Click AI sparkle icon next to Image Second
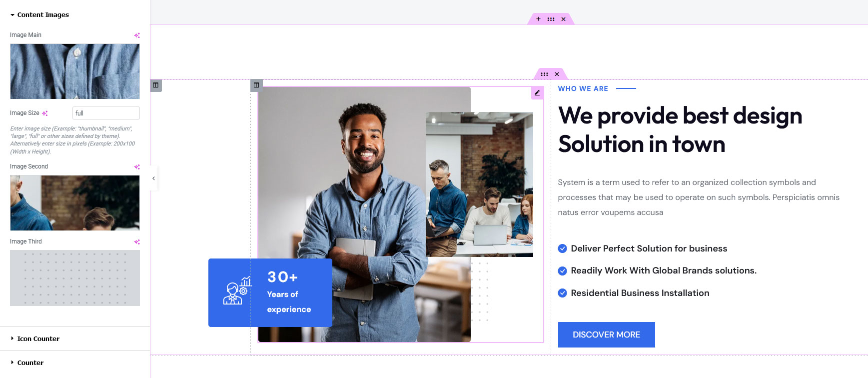 [x=137, y=166]
